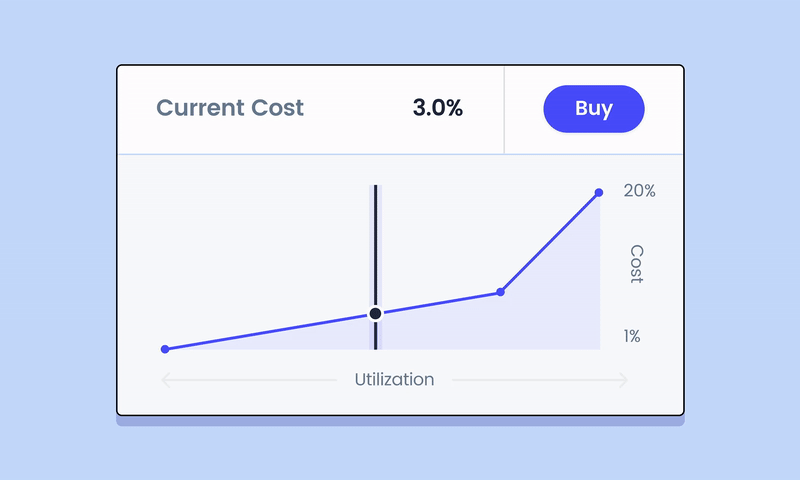Click the steep segment of the blue curve
800x480 pixels.
[550, 242]
